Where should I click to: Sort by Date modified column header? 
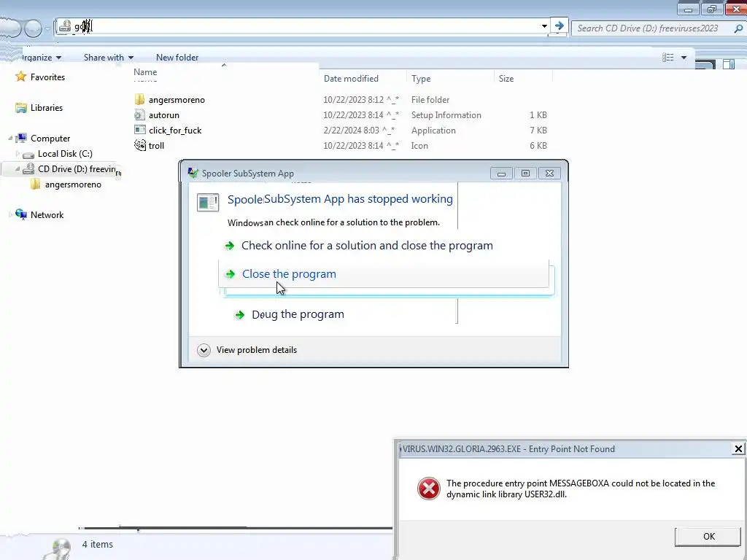pos(351,79)
